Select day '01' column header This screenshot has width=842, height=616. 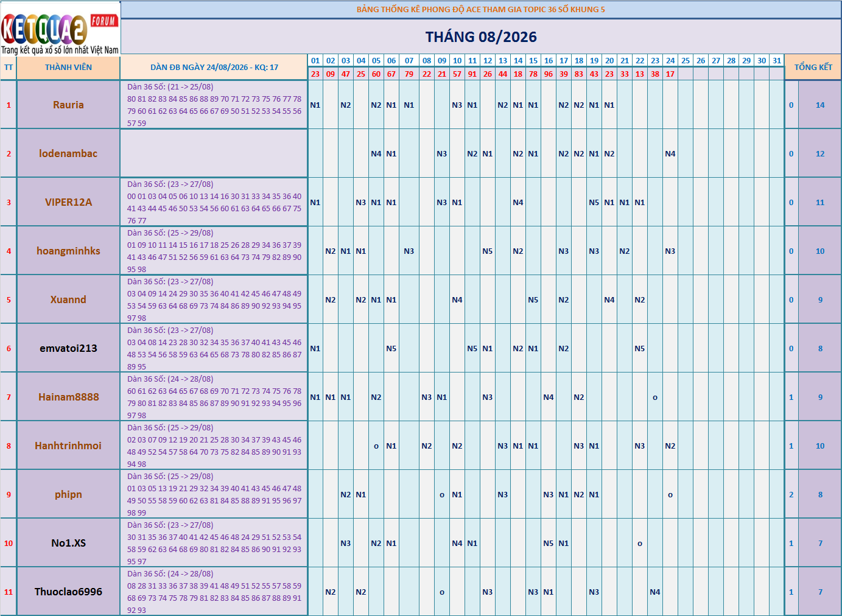315,61
